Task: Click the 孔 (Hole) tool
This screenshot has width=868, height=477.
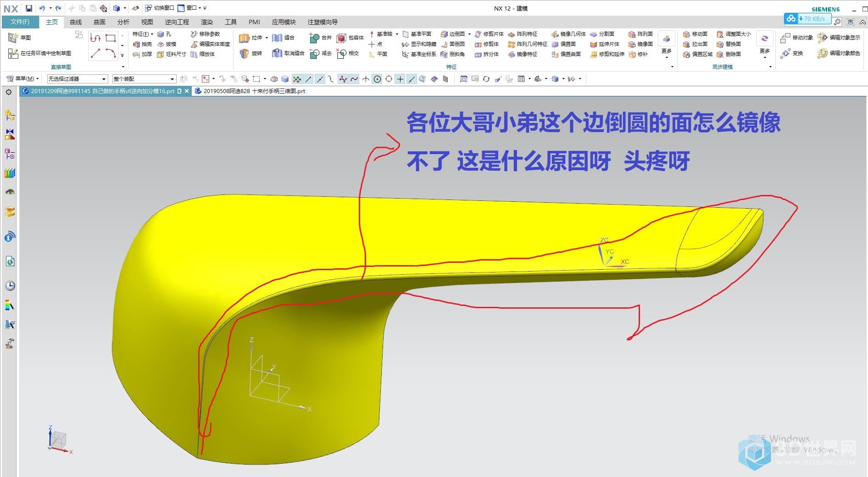Action: (x=164, y=34)
